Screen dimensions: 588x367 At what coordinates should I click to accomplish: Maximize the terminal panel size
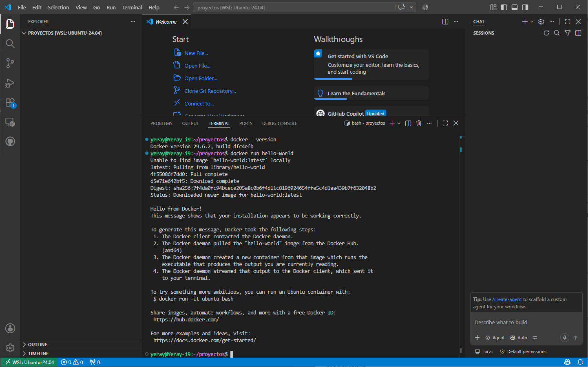445,123
